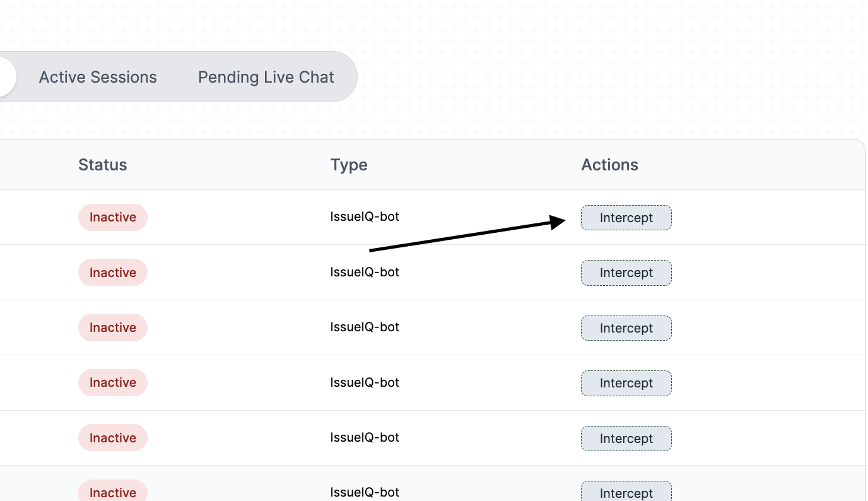Click the Status column header
This screenshot has height=501, width=868.
pos(103,165)
